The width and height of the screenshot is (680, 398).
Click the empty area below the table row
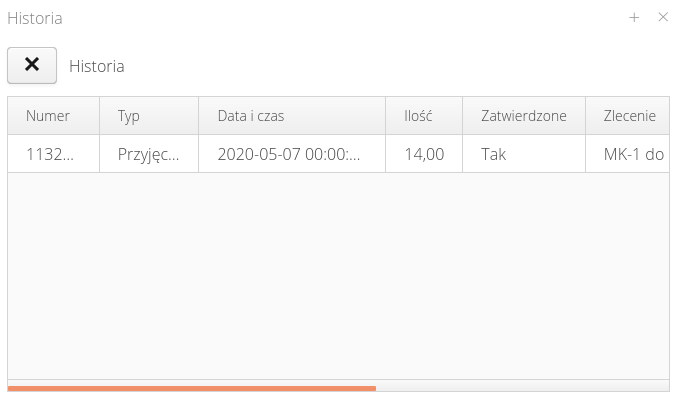tap(338, 276)
